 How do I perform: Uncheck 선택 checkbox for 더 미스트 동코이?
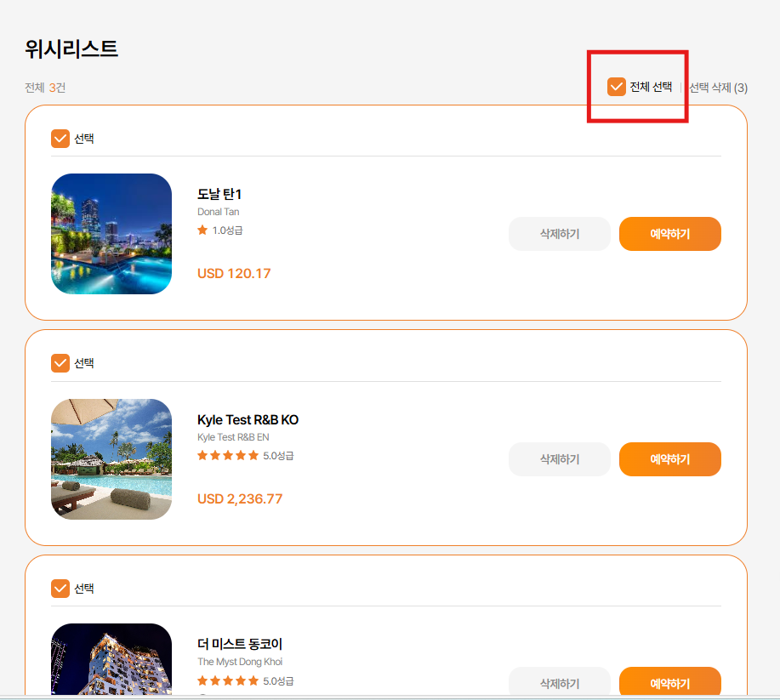[60, 589]
